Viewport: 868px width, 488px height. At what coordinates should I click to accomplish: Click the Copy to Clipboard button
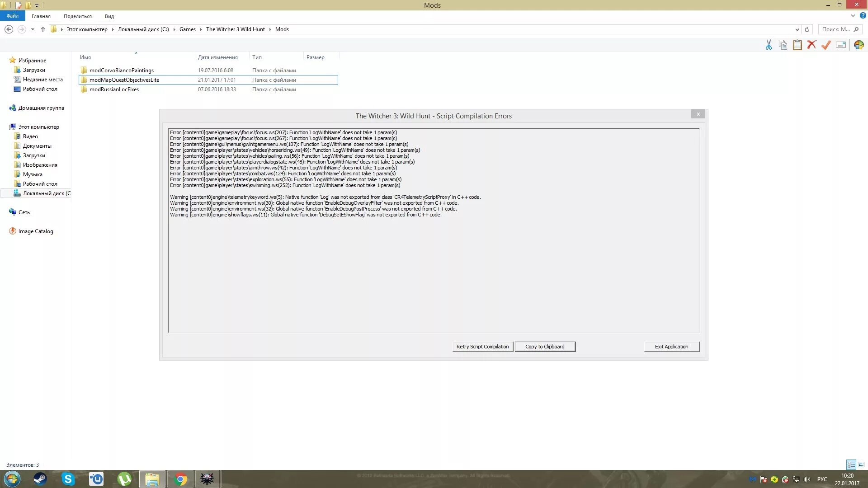[544, 346]
